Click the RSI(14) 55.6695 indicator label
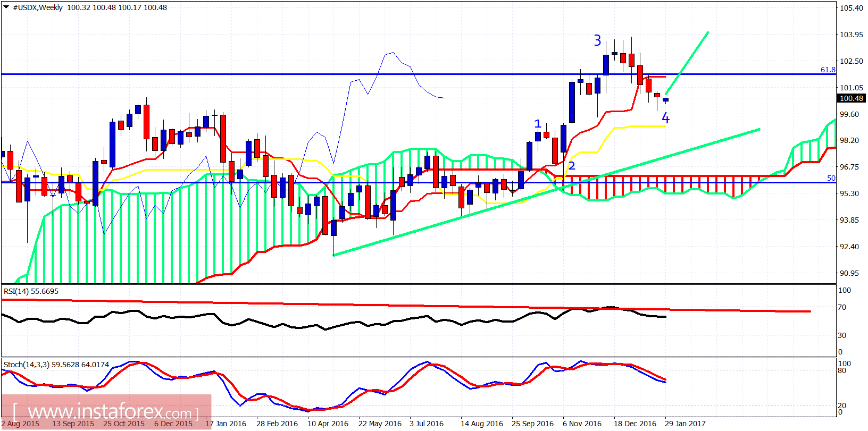 tap(31, 291)
